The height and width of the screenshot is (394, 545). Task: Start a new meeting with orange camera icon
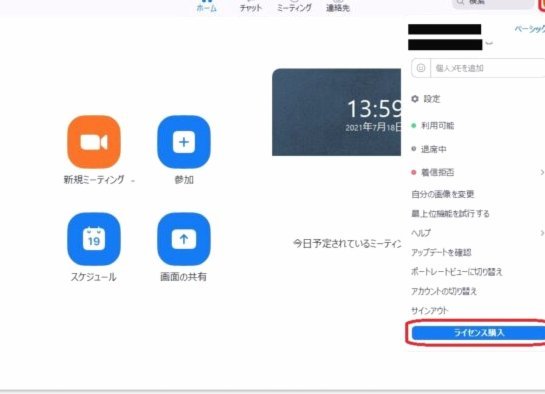[94, 142]
